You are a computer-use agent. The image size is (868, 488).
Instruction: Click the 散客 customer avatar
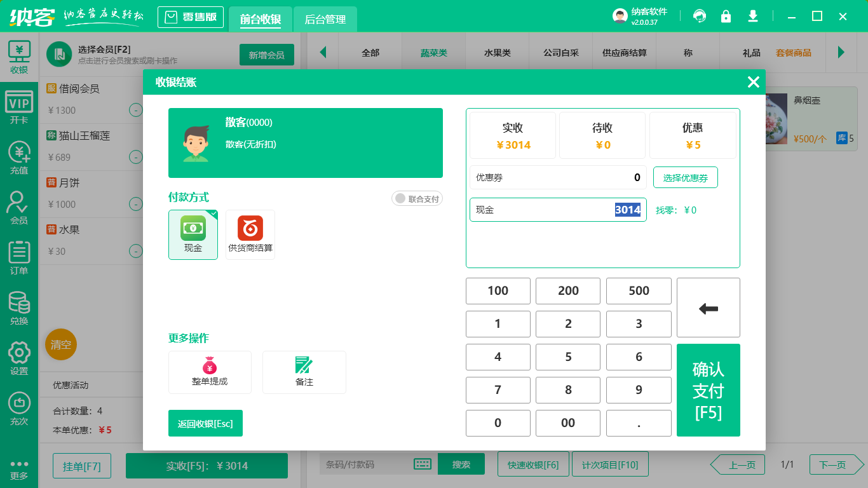tap(196, 143)
